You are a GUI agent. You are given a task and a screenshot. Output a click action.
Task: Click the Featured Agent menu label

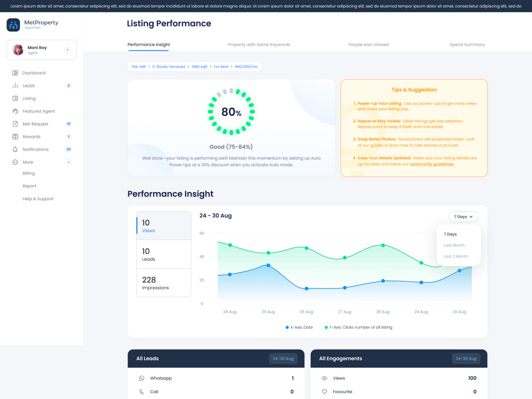point(39,111)
